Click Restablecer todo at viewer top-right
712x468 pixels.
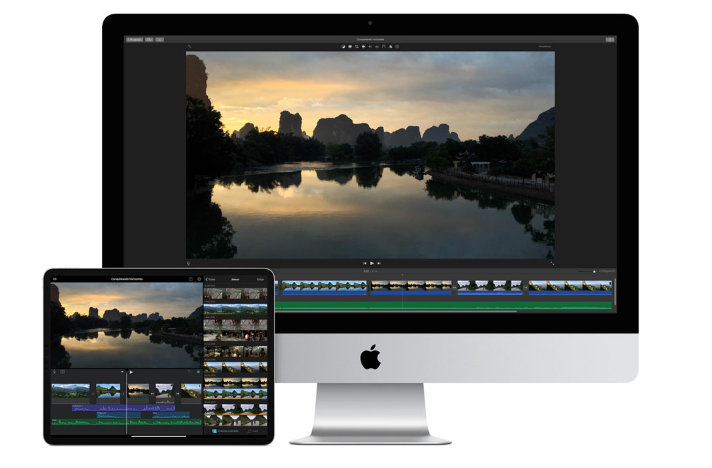point(545,46)
